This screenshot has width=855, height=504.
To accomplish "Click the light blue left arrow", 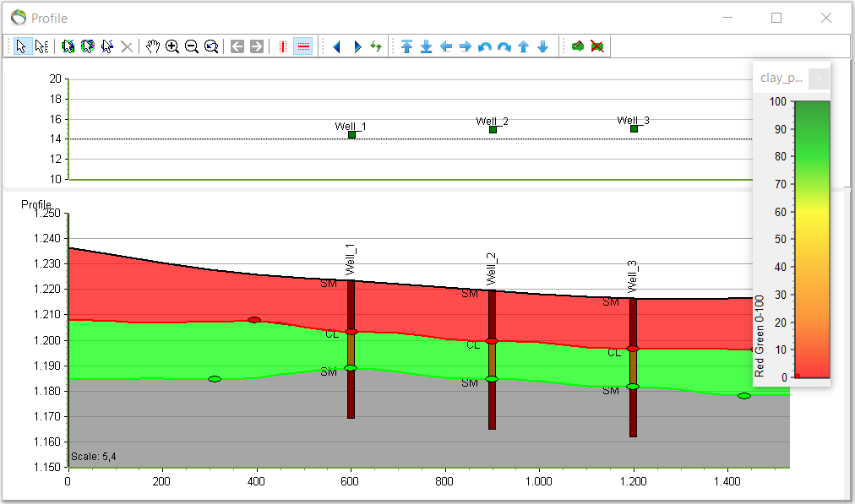I will pos(446,46).
